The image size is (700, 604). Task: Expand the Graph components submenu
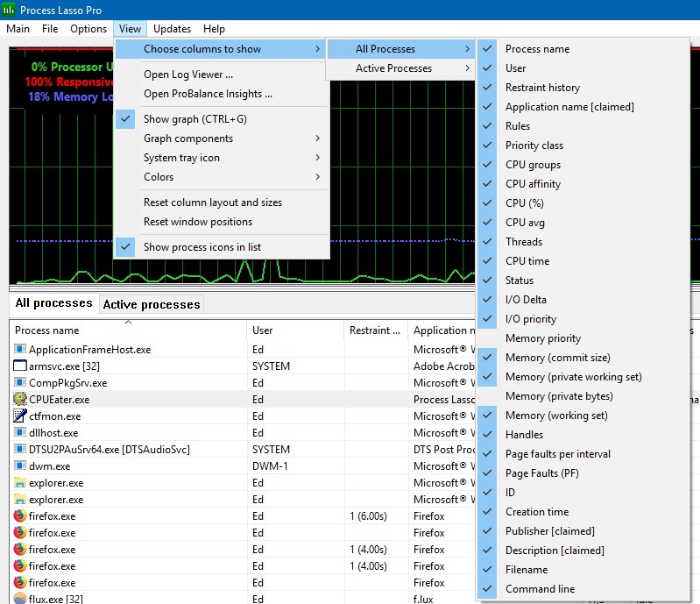pyautogui.click(x=222, y=139)
